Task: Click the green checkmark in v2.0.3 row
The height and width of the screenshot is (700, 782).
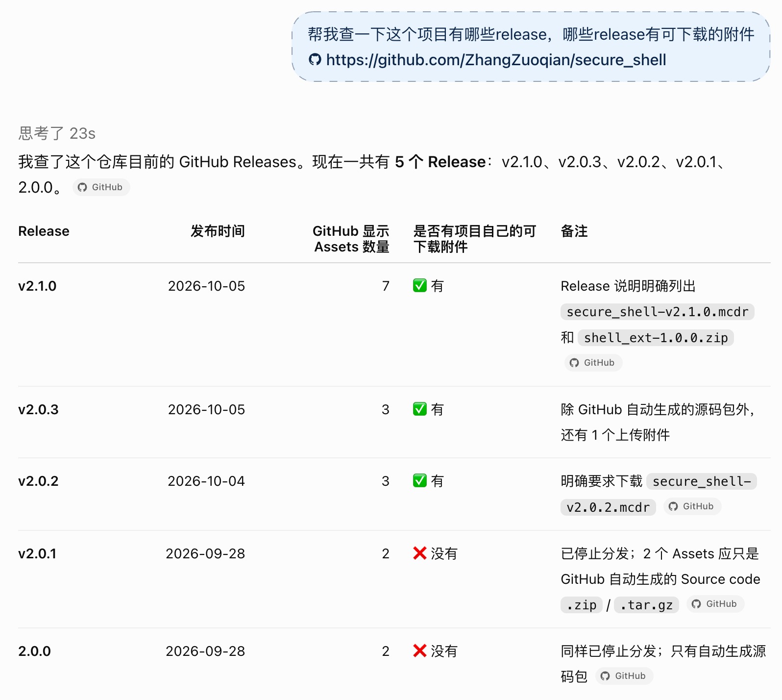Action: pos(420,409)
